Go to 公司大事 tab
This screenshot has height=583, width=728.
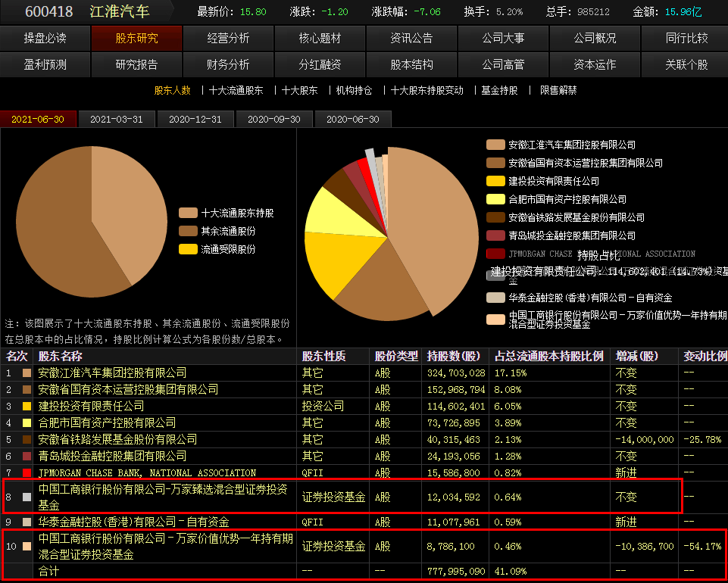pyautogui.click(x=503, y=38)
